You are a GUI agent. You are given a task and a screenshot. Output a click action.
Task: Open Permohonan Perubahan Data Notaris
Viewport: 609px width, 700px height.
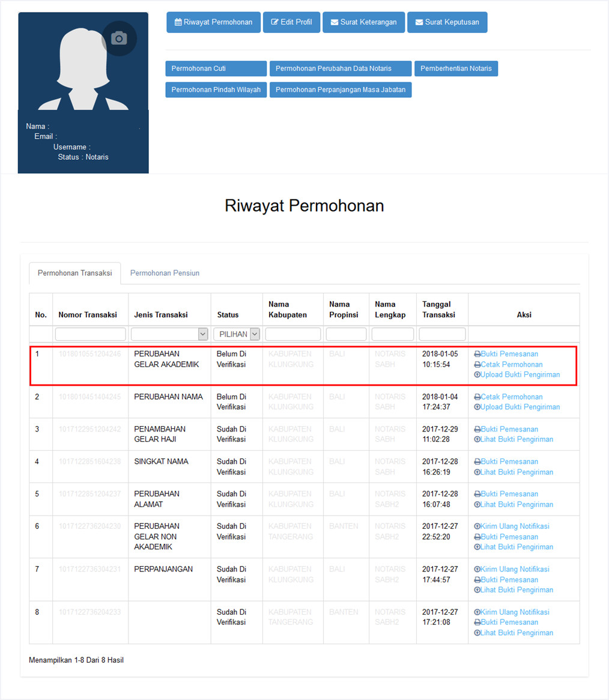[340, 68]
